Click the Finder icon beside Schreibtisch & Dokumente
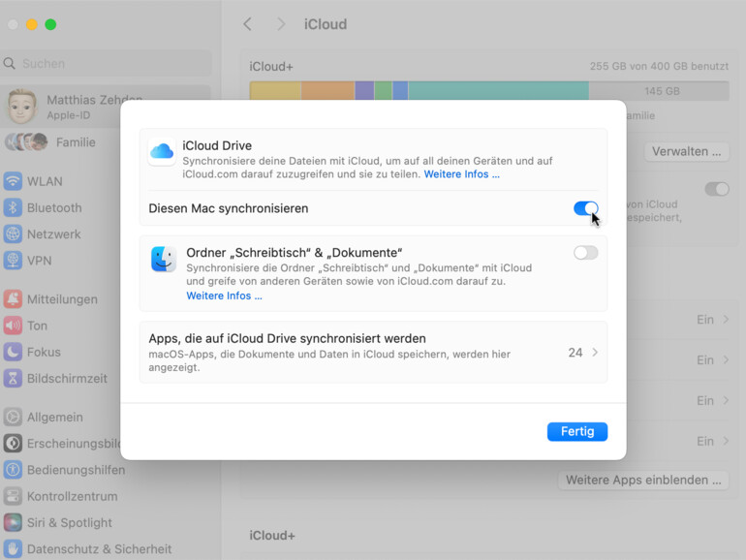746x560 pixels. (163, 259)
